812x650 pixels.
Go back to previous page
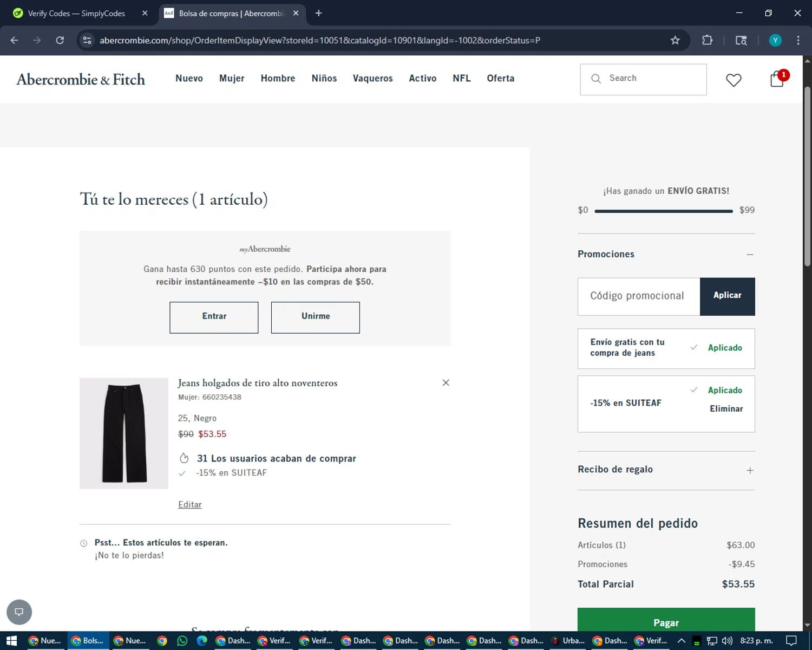[x=15, y=40]
